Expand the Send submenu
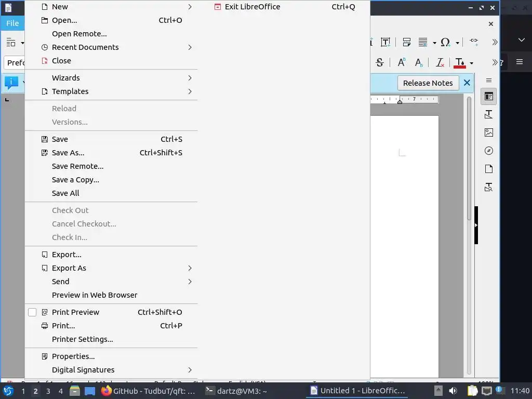Image resolution: width=532 pixels, height=399 pixels. 190,282
